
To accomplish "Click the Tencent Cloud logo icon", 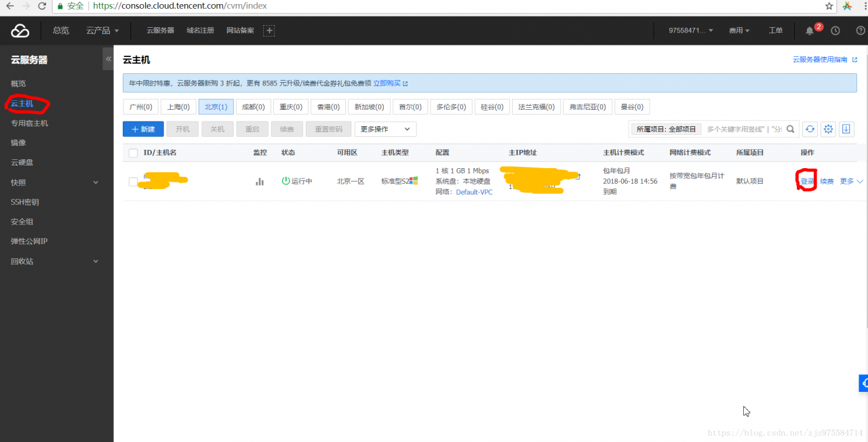I will tap(20, 31).
